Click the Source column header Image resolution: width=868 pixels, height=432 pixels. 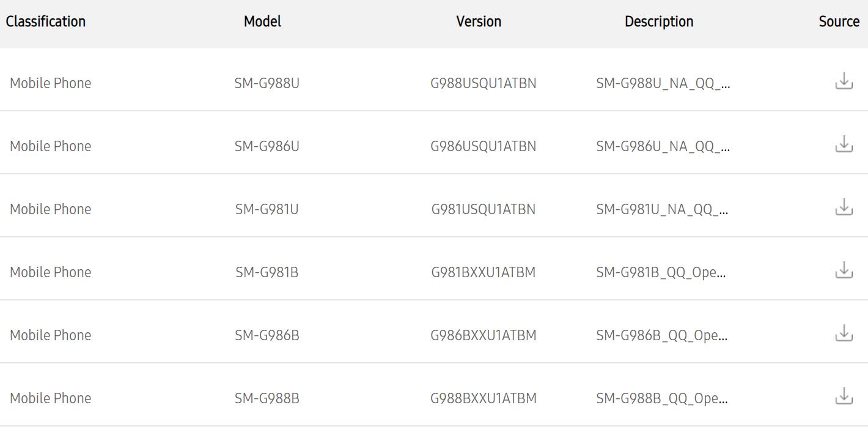coord(839,21)
